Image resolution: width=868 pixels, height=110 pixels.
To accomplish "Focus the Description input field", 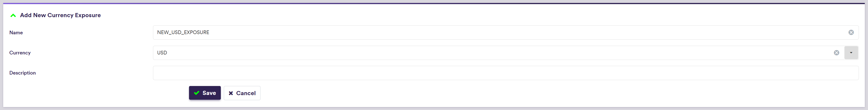I will coord(505,73).
